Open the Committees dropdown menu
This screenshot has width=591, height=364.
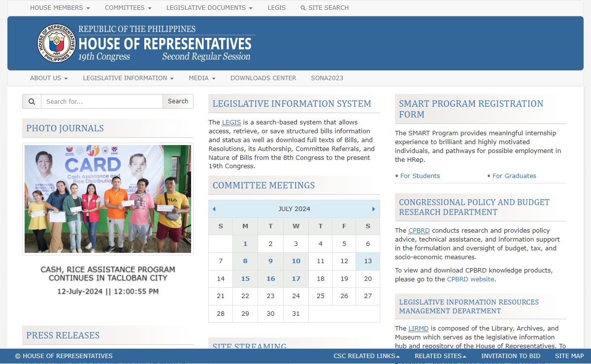[x=128, y=8]
